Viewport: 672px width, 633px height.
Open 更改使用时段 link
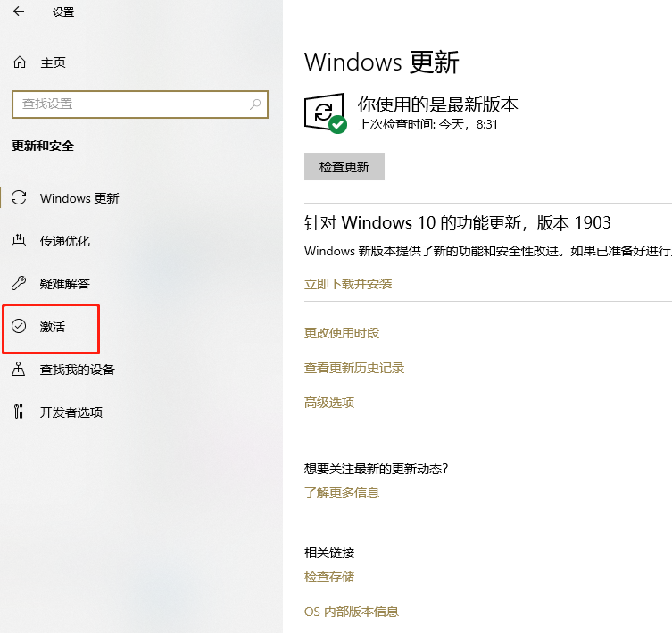click(x=342, y=333)
